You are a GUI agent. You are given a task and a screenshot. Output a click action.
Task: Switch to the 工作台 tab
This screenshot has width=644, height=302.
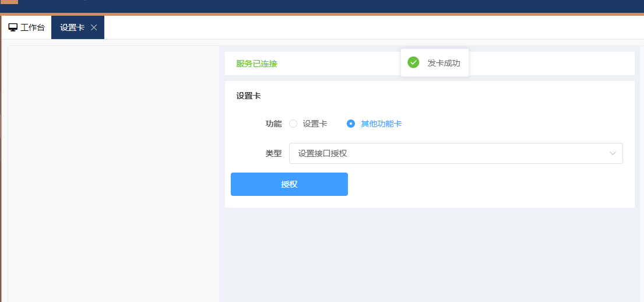pyautogui.click(x=27, y=27)
